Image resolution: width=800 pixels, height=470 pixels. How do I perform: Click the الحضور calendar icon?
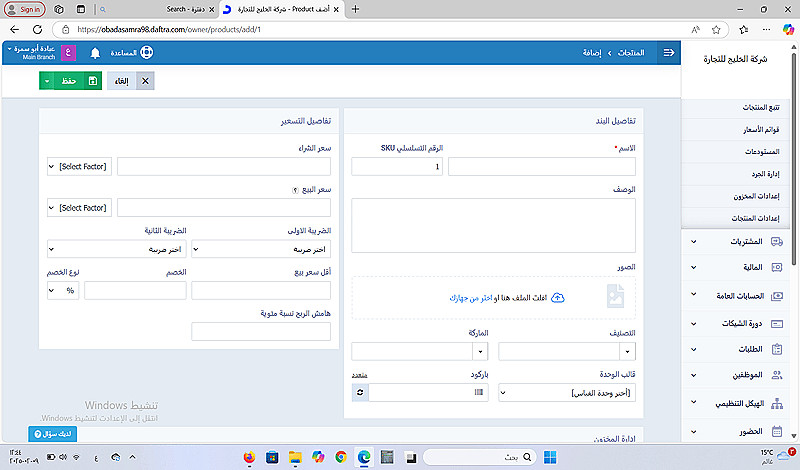click(777, 432)
